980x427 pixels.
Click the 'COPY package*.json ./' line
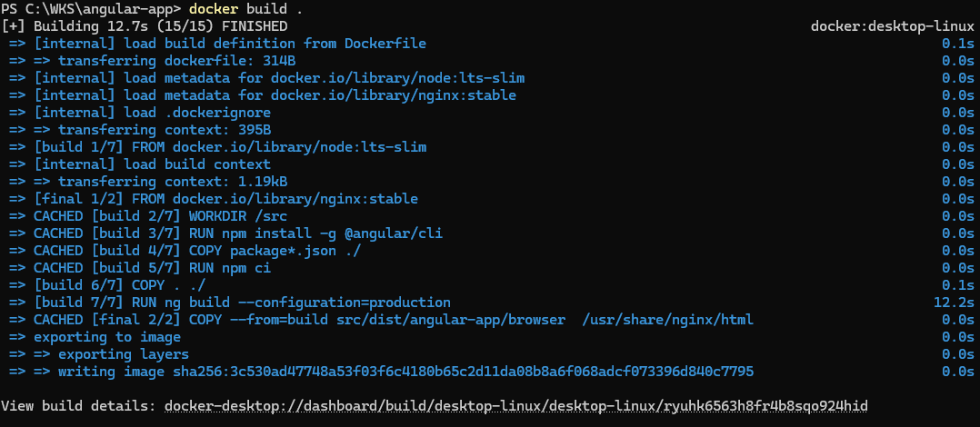pos(185,251)
